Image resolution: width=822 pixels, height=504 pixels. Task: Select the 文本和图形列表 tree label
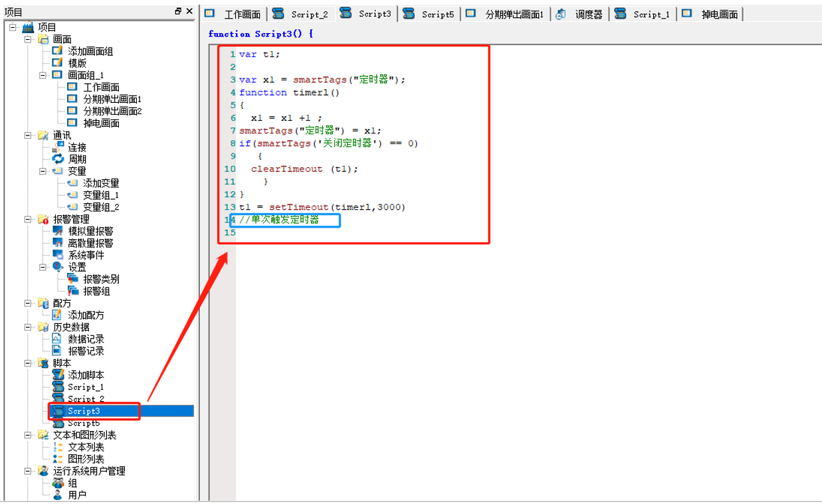pos(84,435)
